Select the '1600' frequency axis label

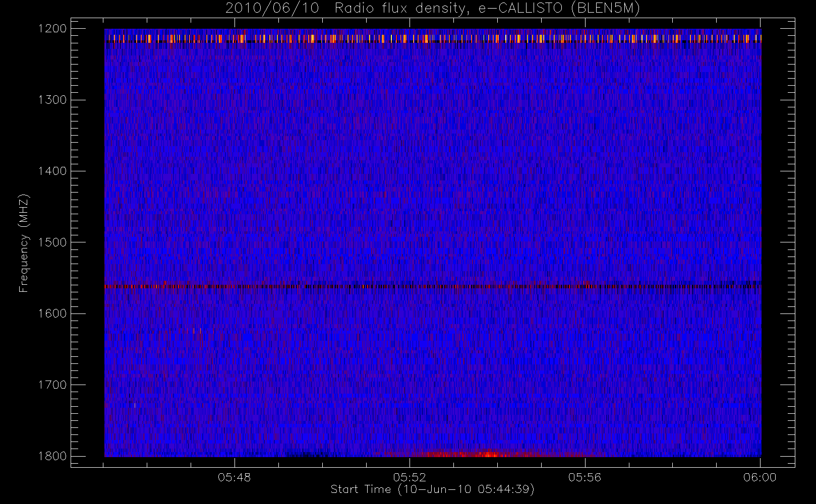pyautogui.click(x=52, y=313)
